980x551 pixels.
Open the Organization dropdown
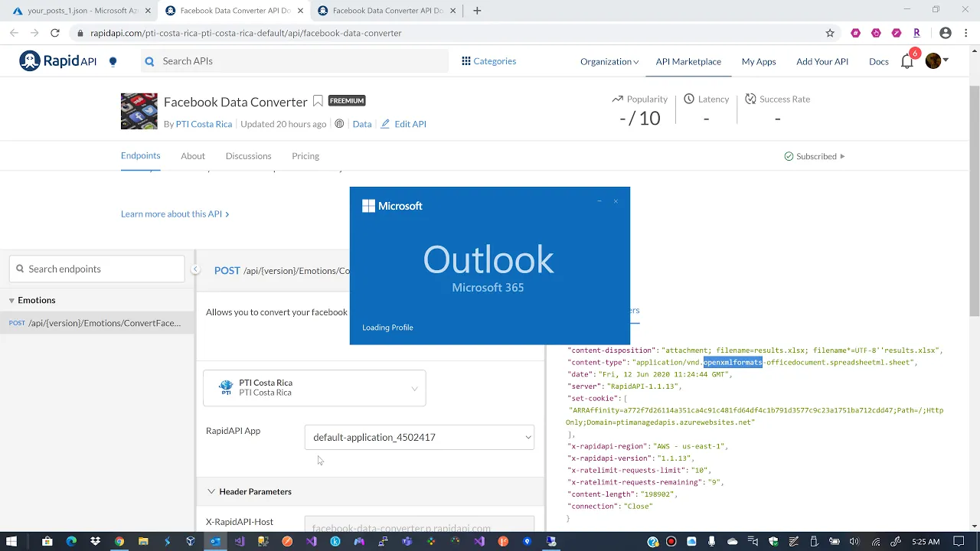[x=609, y=61]
